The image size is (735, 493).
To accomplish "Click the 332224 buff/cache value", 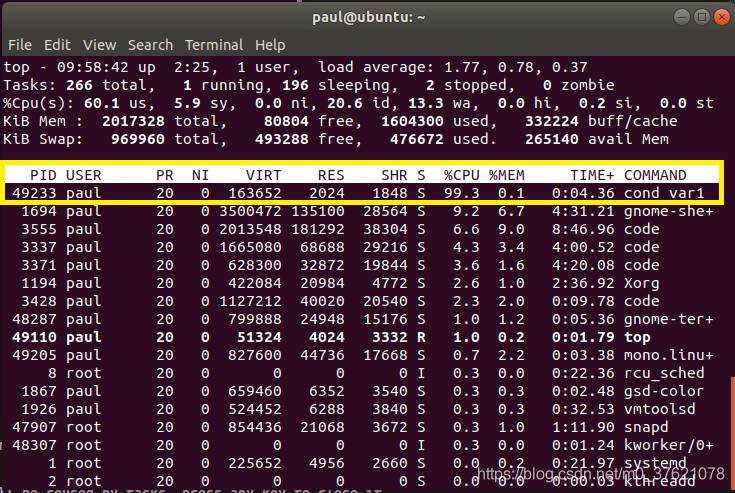I will click(552, 121).
